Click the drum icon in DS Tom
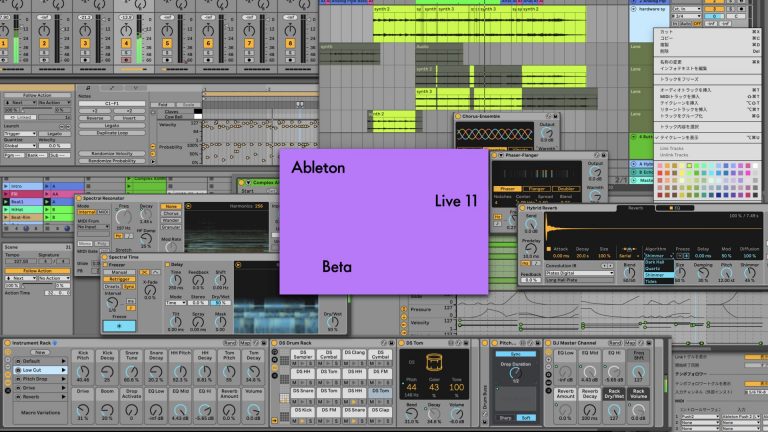Screen dimensions: 768x432 (434, 363)
